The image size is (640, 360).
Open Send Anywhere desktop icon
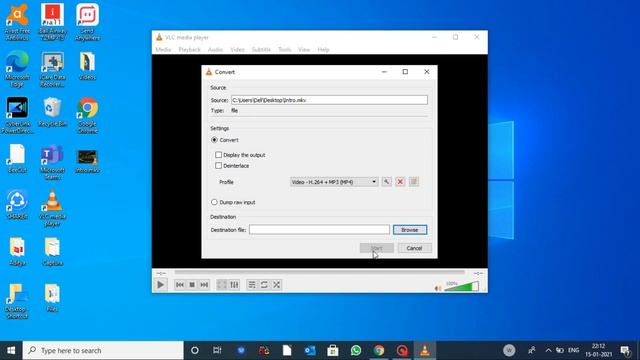87,22
